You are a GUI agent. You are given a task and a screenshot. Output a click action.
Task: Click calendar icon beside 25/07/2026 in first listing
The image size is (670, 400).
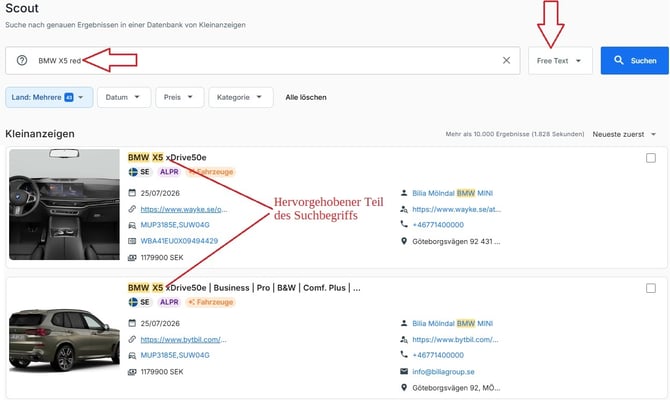pos(132,193)
